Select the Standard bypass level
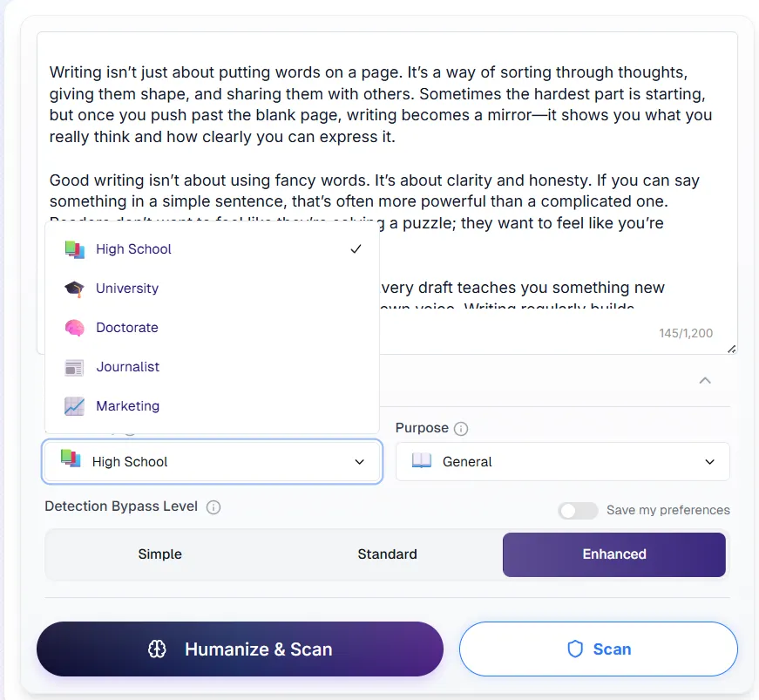759x700 pixels. (x=387, y=554)
